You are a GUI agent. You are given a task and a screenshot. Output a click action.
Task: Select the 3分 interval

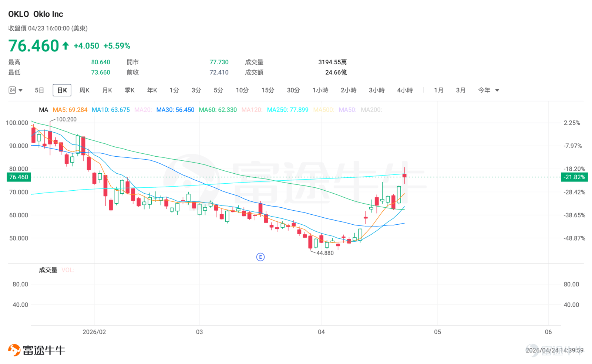[196, 90]
